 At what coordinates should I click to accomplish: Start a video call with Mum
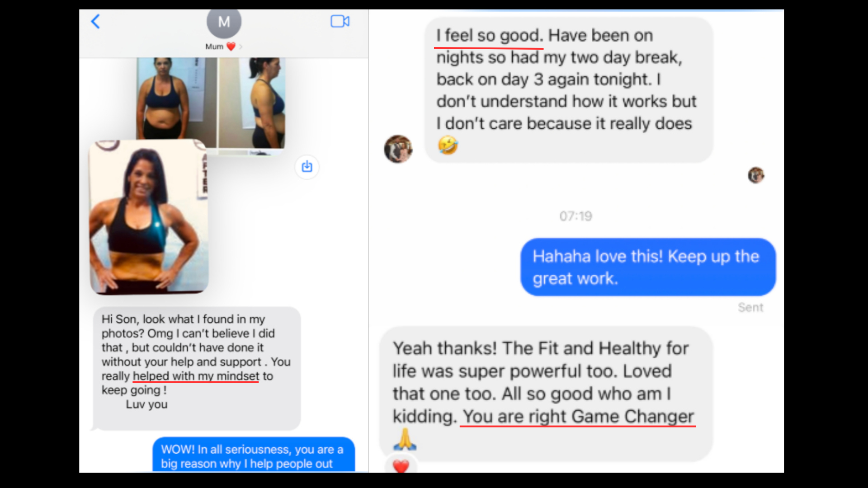[340, 21]
